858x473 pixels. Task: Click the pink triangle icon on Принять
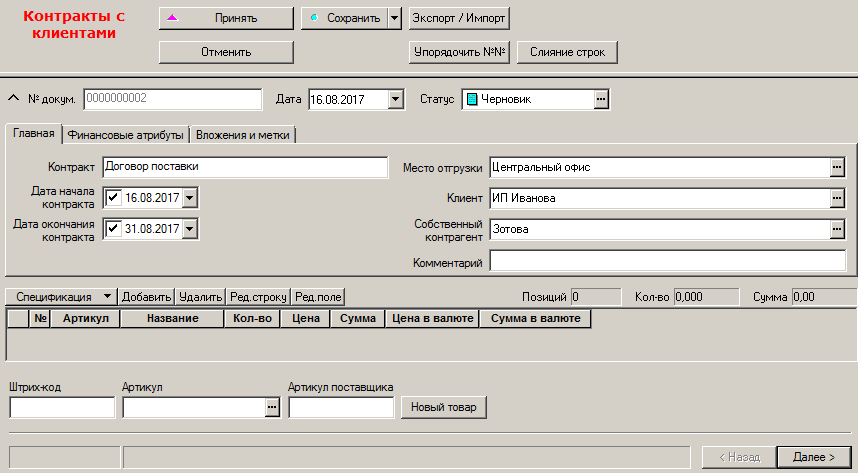(172, 18)
